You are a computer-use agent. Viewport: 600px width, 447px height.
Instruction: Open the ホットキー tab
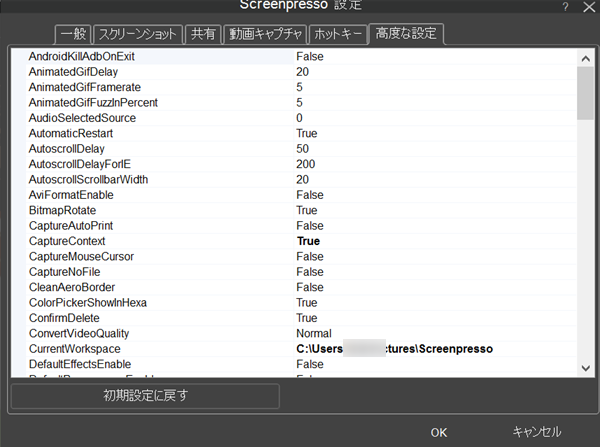[x=338, y=34]
